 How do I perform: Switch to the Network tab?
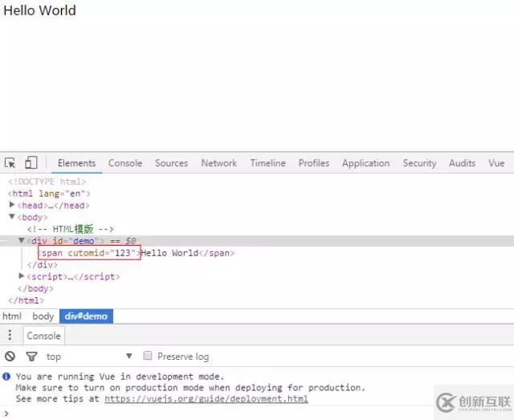(x=218, y=163)
